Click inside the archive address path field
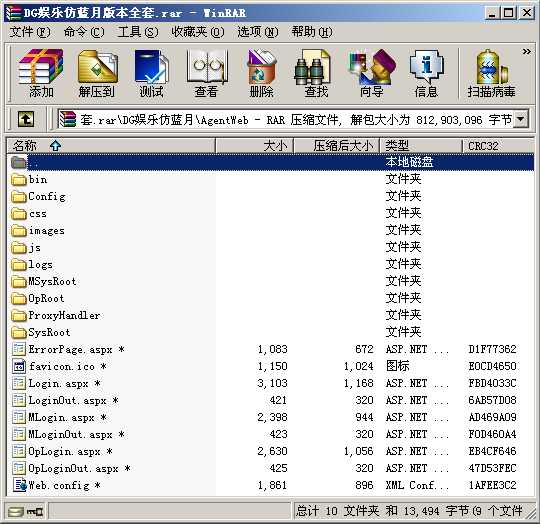The width and height of the screenshot is (540, 524). tap(286, 120)
